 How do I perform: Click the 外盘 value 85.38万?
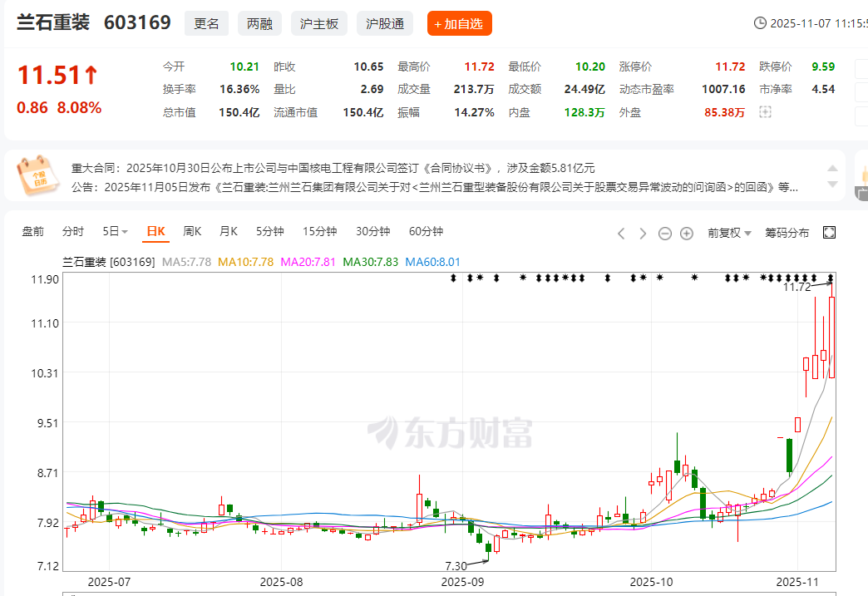(725, 112)
